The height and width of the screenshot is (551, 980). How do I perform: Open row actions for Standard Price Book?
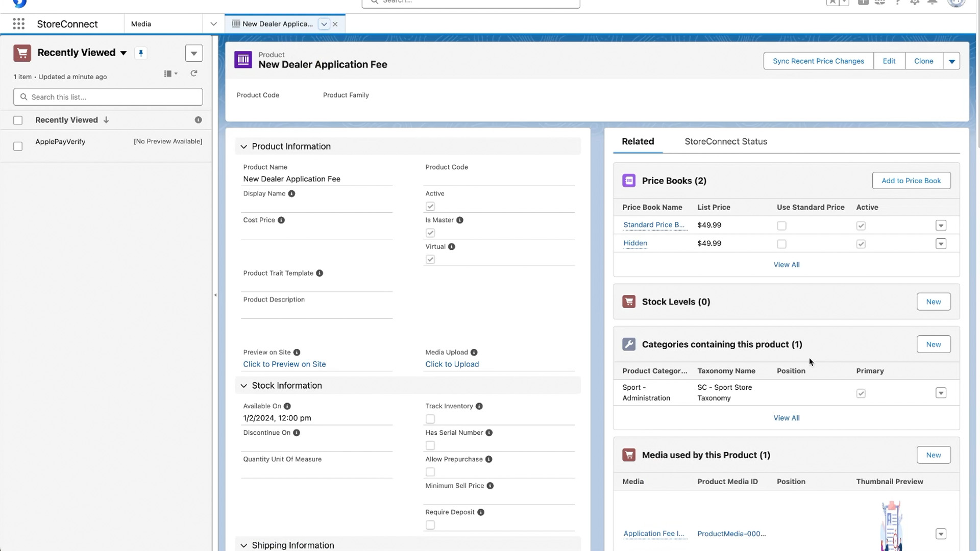click(941, 226)
